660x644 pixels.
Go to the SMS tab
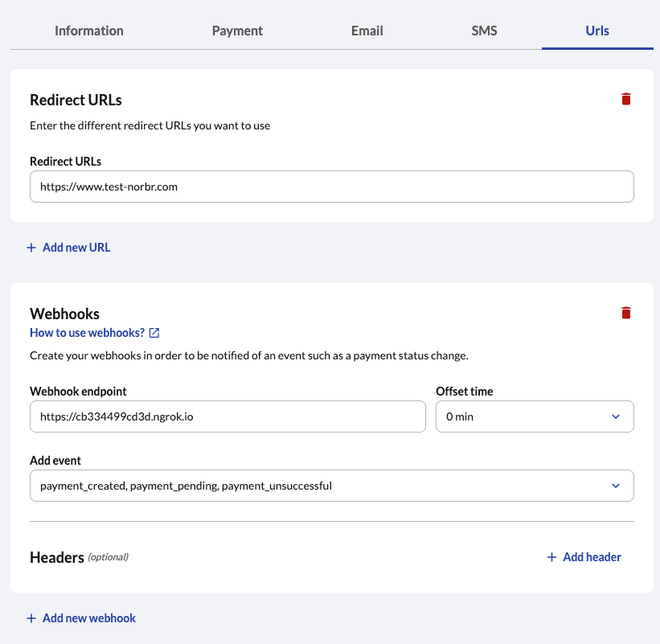coord(485,31)
